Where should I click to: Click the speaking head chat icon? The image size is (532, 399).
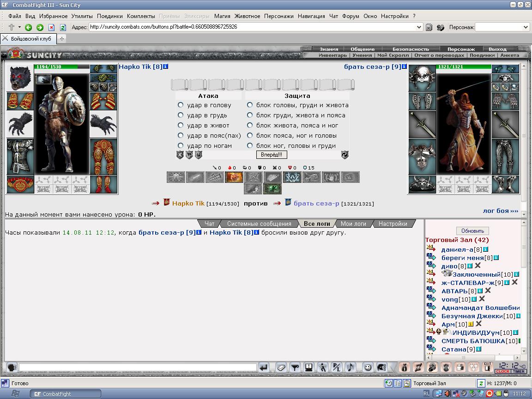click(12, 367)
